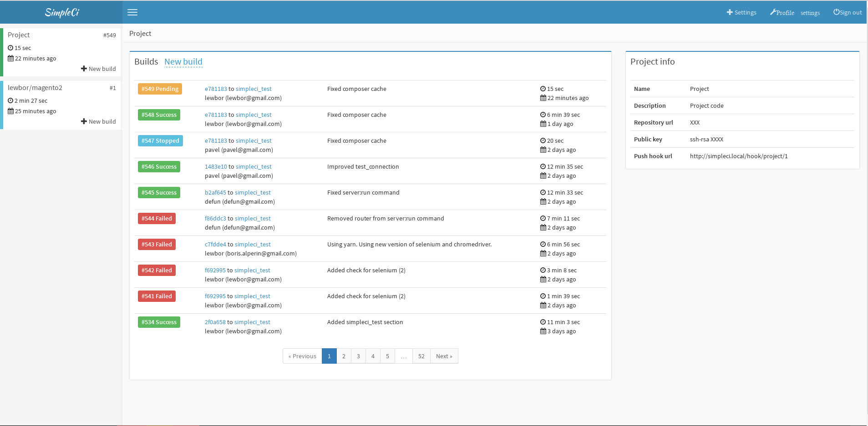Click the plus icon beside Settings
868x426 pixels.
coord(730,12)
